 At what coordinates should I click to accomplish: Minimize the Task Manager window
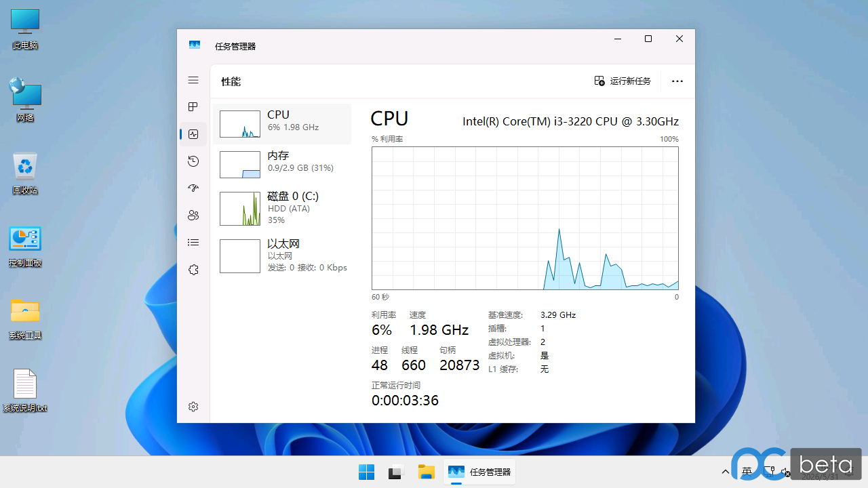pyautogui.click(x=617, y=39)
